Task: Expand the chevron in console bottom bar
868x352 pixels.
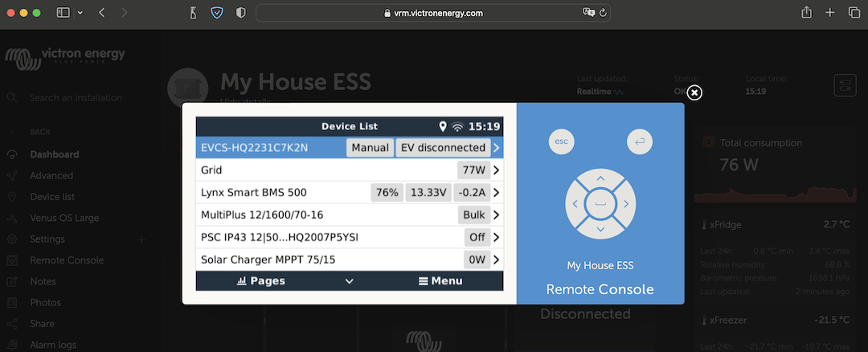Action: pos(349,281)
